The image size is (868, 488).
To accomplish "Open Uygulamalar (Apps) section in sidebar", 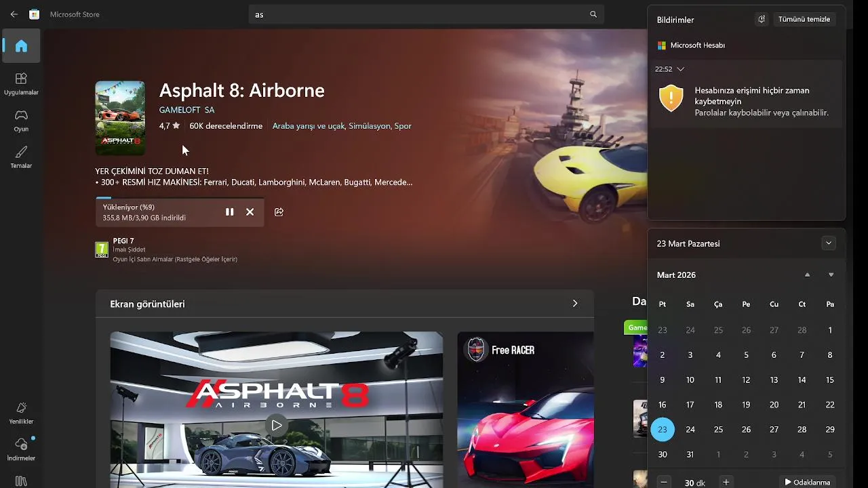I will click(21, 84).
